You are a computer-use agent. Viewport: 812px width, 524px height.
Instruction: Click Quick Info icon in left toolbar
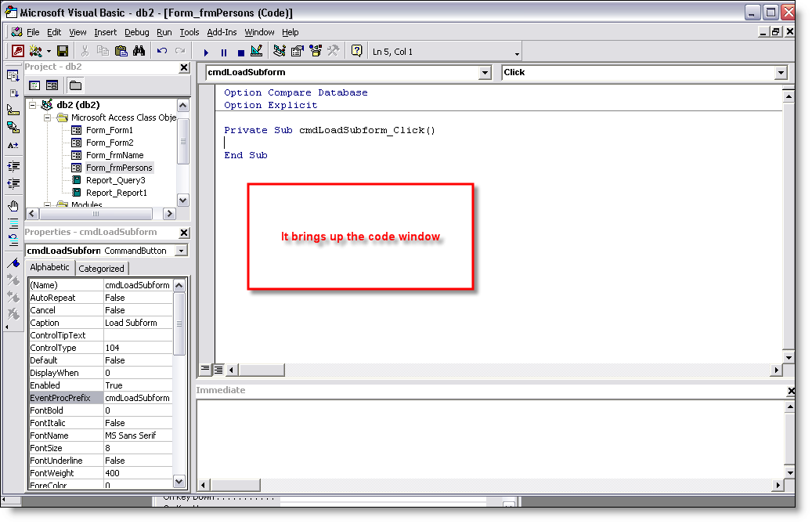point(13,110)
